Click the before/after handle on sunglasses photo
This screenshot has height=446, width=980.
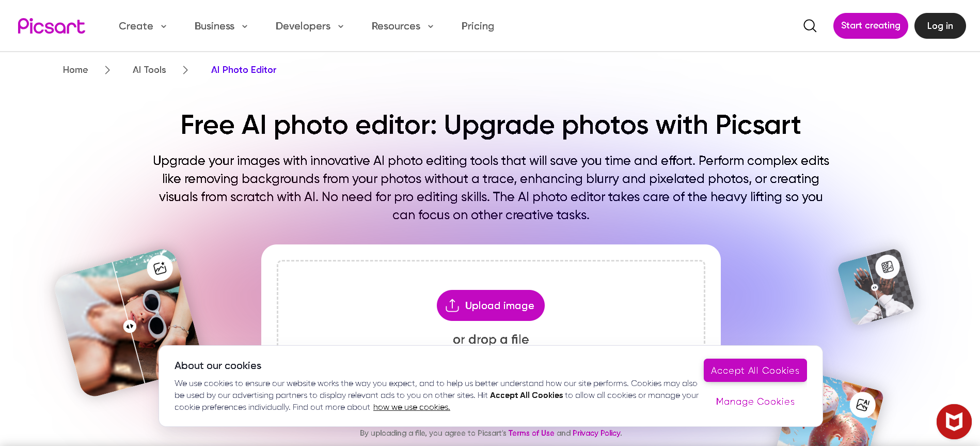pyautogui.click(x=130, y=326)
